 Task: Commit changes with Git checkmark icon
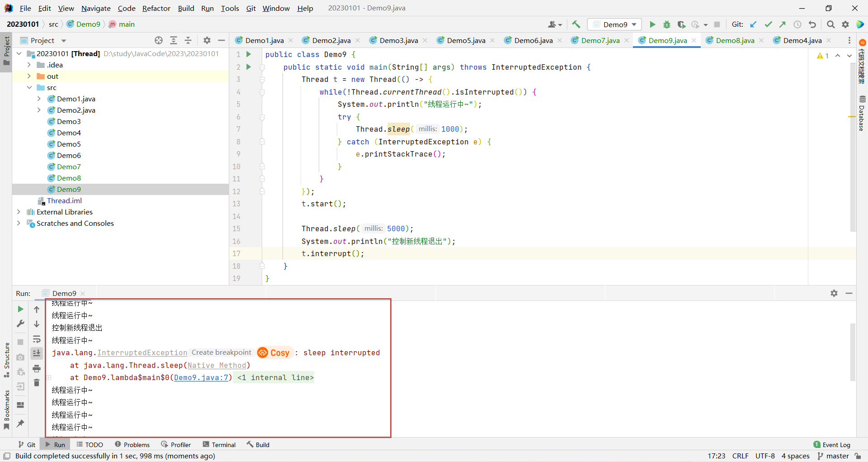pos(768,24)
